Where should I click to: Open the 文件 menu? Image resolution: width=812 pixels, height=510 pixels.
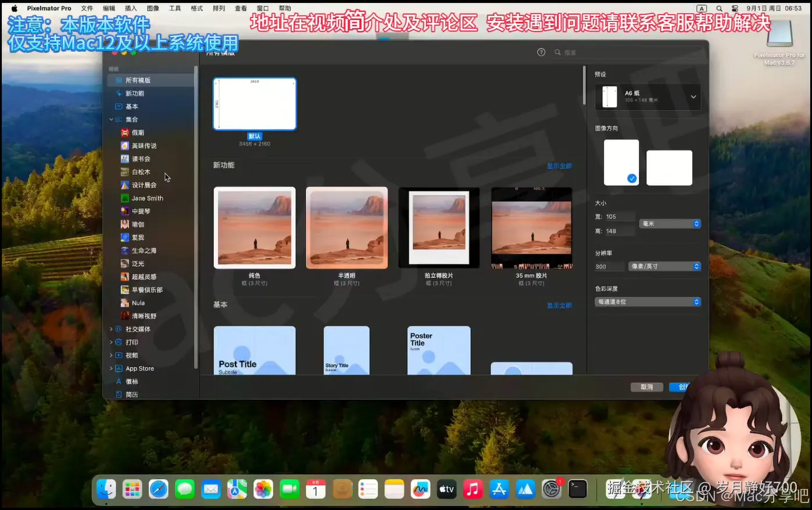click(x=87, y=8)
